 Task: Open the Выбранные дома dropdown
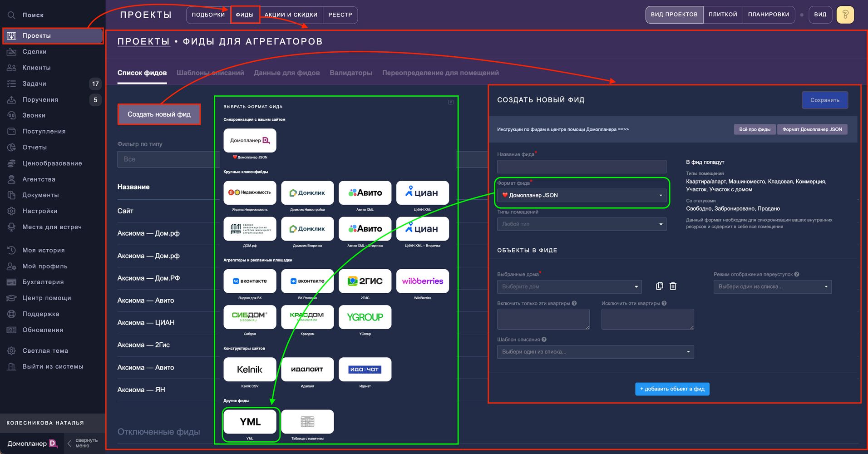pos(570,286)
